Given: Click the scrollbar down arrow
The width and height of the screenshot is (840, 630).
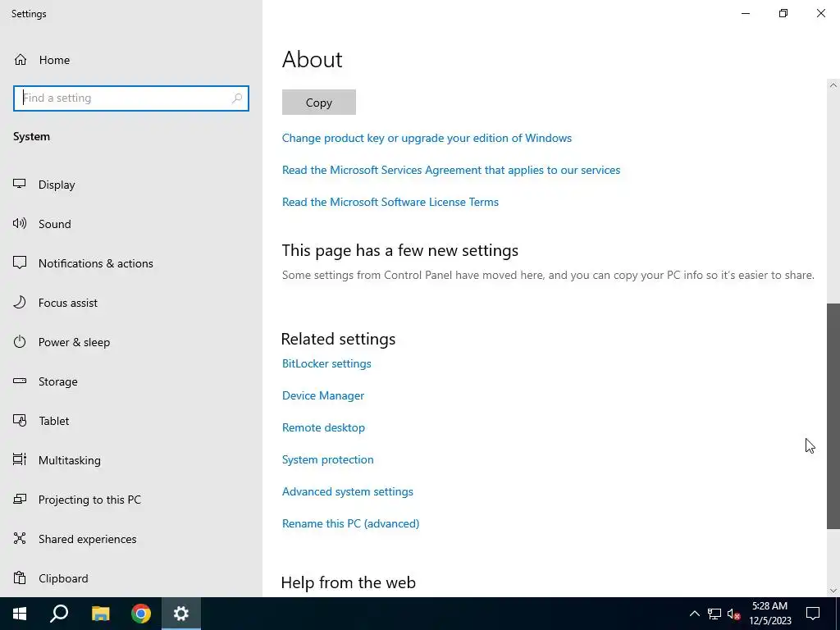Looking at the screenshot, I should click(833, 591).
